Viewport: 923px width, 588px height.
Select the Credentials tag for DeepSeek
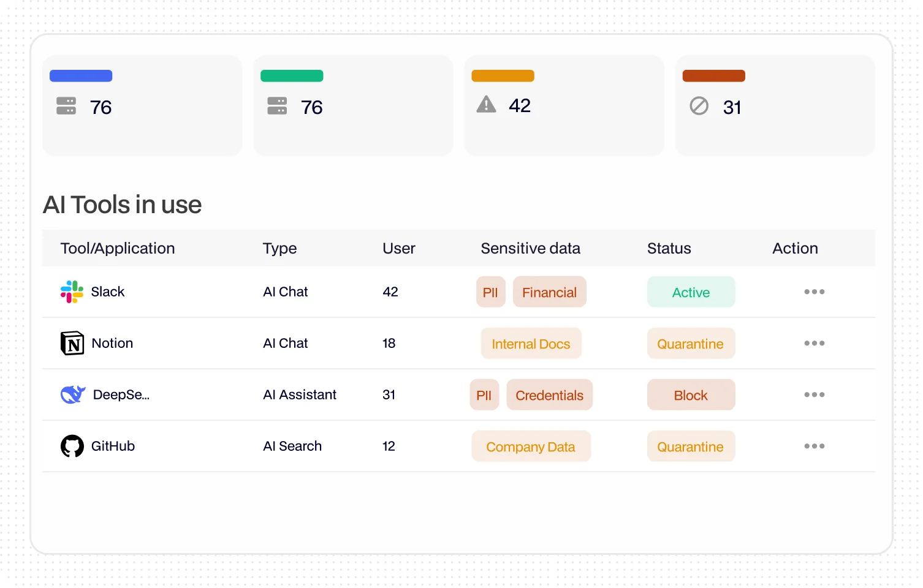550,395
